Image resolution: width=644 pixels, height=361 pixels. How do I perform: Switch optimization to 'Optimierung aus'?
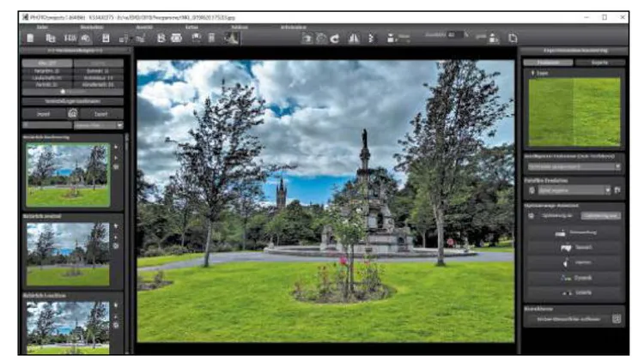600,216
